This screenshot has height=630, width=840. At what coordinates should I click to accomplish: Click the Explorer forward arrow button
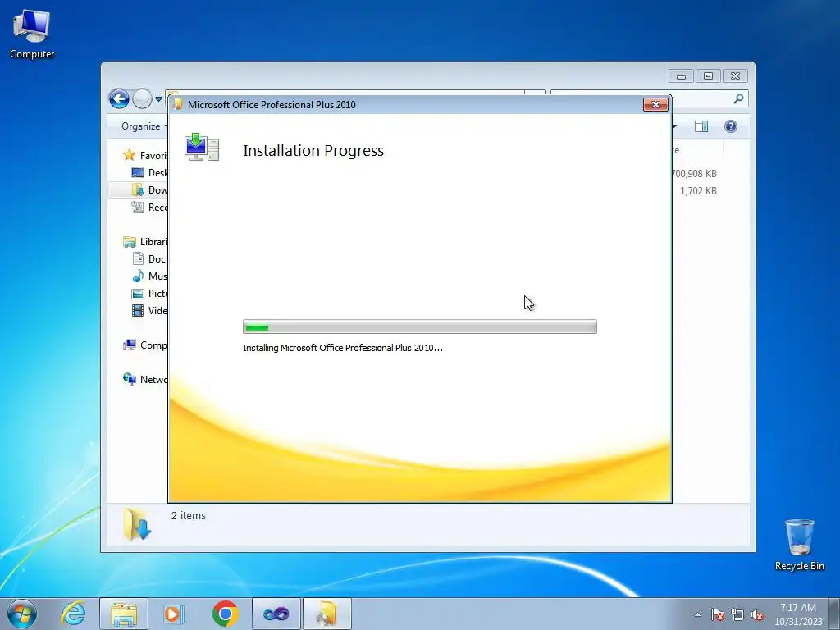click(x=142, y=98)
